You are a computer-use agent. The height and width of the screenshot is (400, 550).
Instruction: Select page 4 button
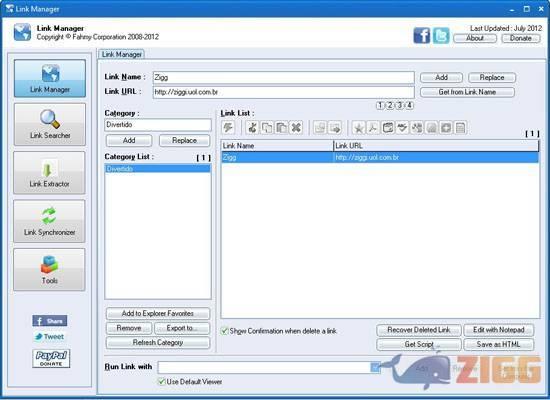(x=409, y=105)
